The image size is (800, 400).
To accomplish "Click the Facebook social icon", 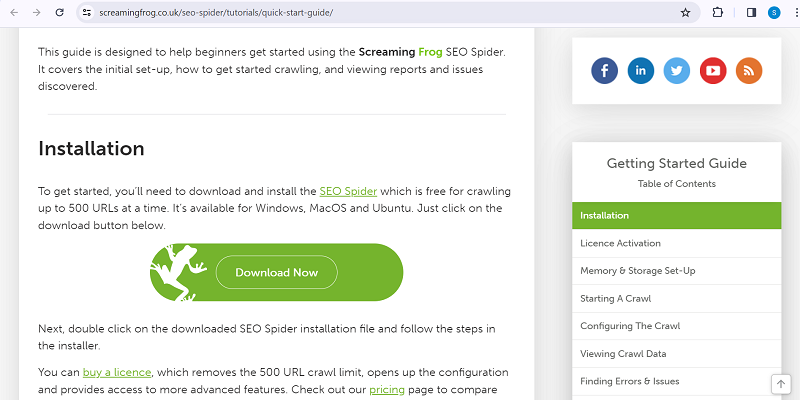I will tap(604, 71).
